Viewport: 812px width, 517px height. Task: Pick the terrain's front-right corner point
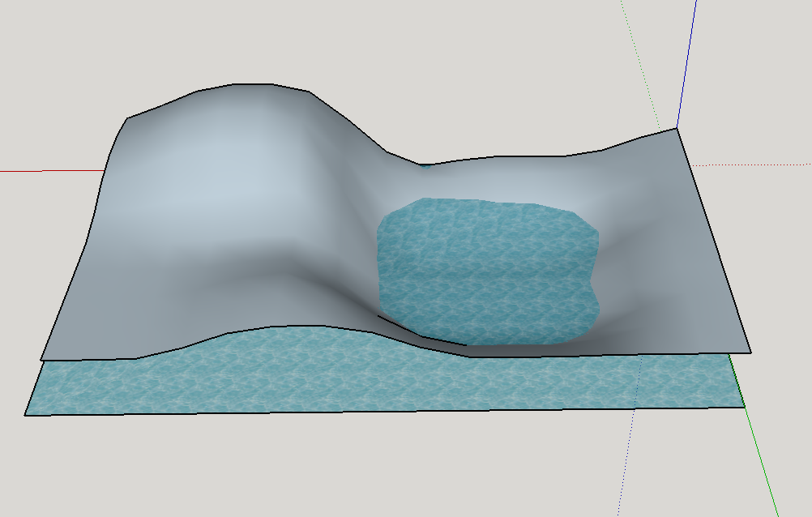tap(750, 352)
